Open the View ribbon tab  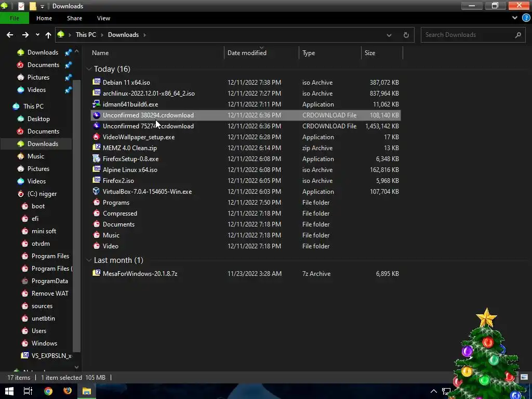coord(103,18)
